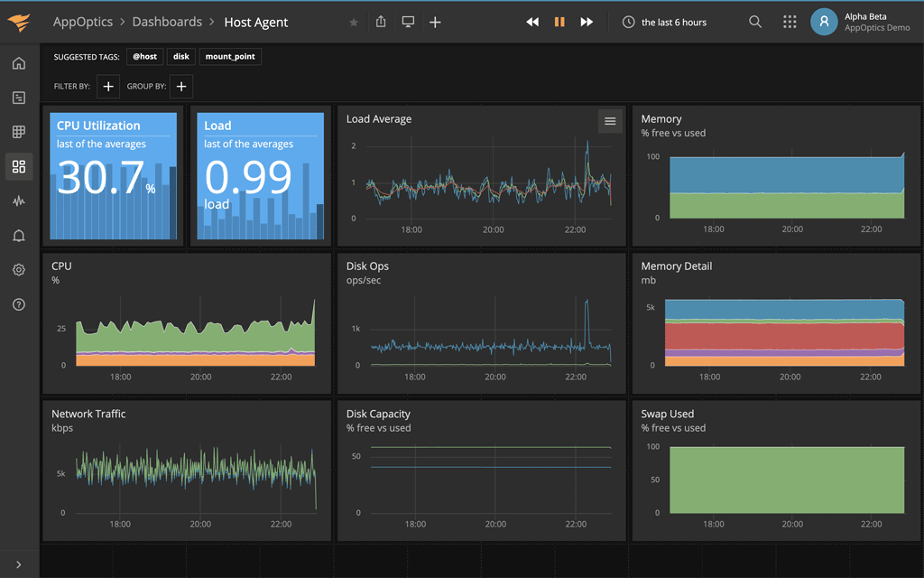The height and width of the screenshot is (578, 924).
Task: Click the blue area in Memory chart
Action: [x=787, y=175]
